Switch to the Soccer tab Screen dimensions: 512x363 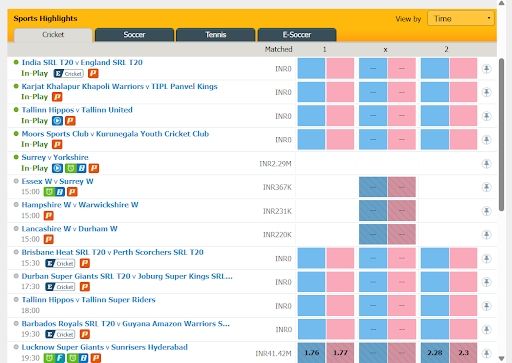click(134, 35)
